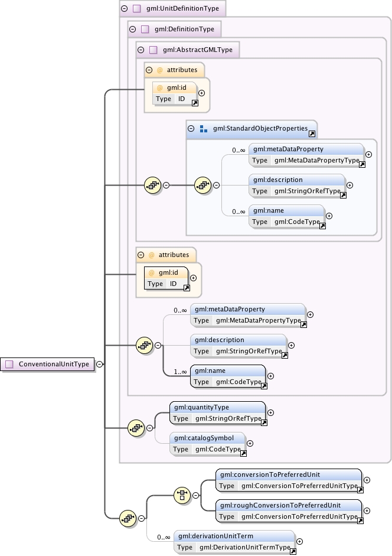Expand gml:description under DefinitionType
The width and height of the screenshot is (392, 556).
tap(291, 346)
